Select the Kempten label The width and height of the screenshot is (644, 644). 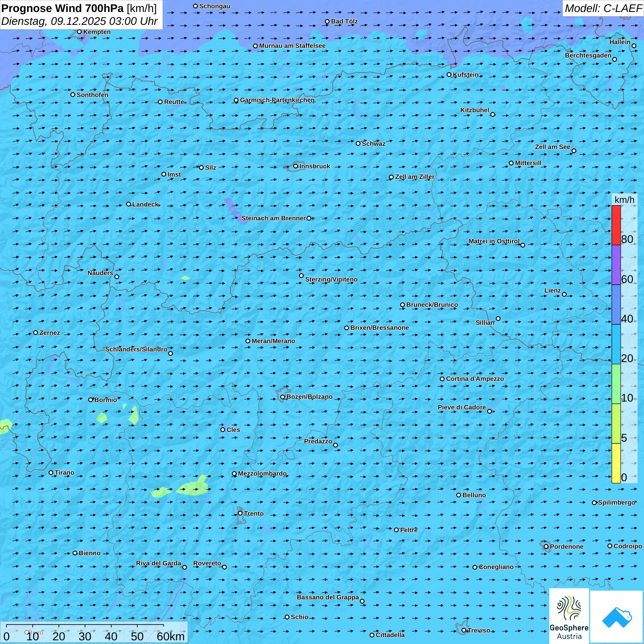tap(97, 32)
